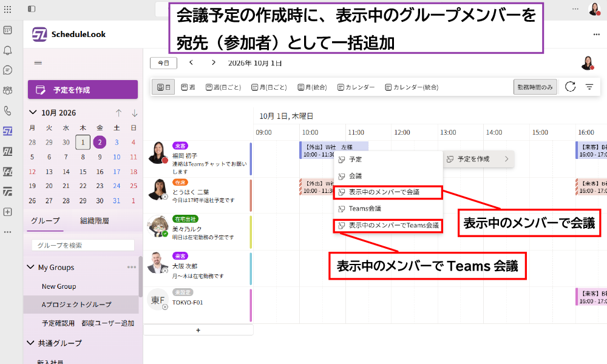Image resolution: width=607 pixels, height=364 pixels.
Task: Select October 15 in mini calendar
Action: (83, 171)
